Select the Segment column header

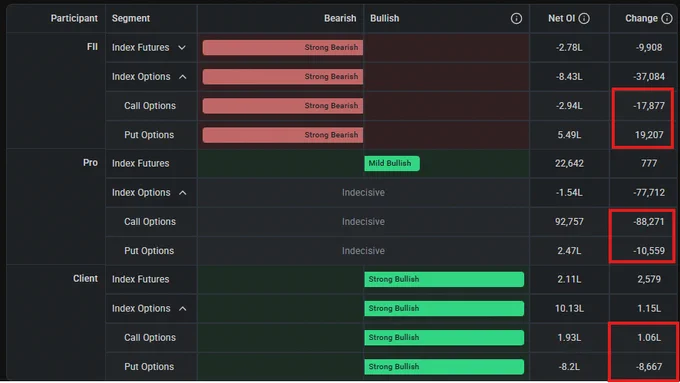pyautogui.click(x=131, y=18)
